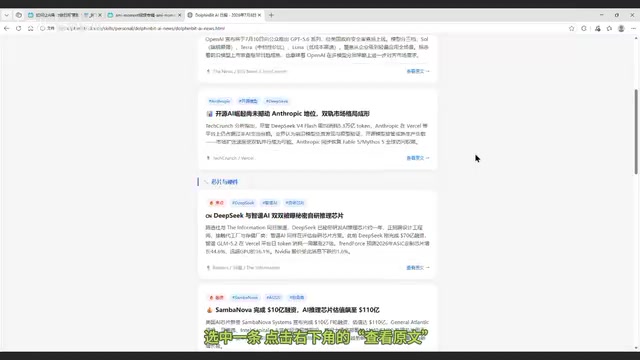Viewport: 640px width, 360px height.
Task: Click the TechCrunch / Vercel source line
Action: tap(233, 158)
